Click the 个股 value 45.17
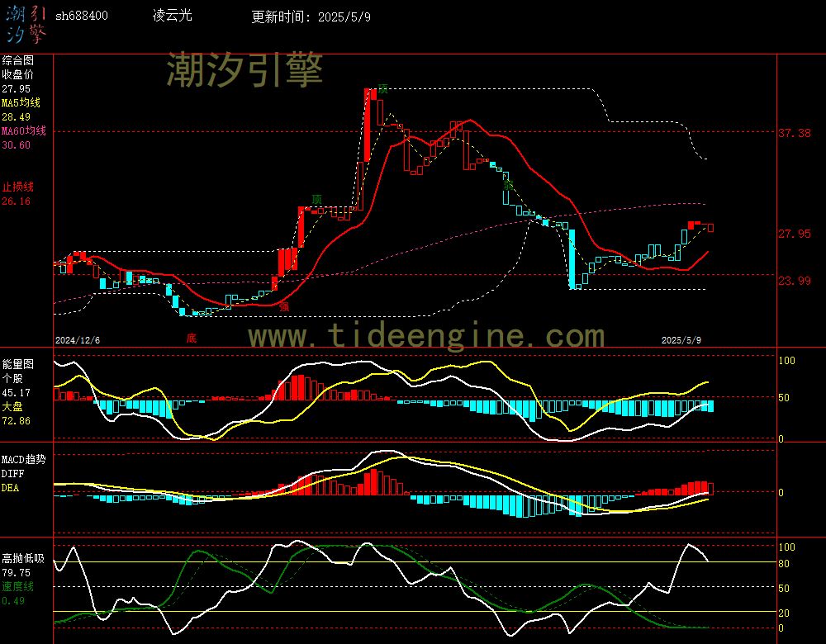This screenshot has height=644, width=826. pos(17,393)
